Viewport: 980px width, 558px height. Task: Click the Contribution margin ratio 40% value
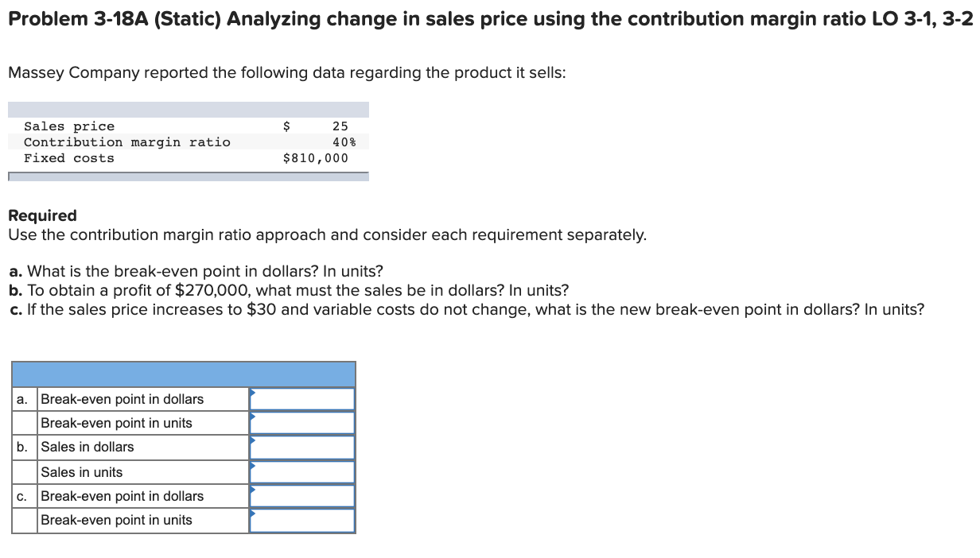[x=343, y=141]
